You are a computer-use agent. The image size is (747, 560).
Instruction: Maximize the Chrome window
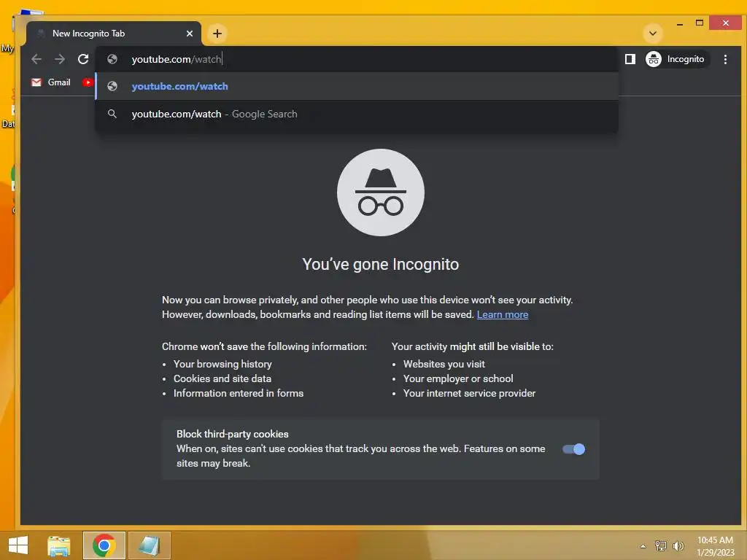700,23
